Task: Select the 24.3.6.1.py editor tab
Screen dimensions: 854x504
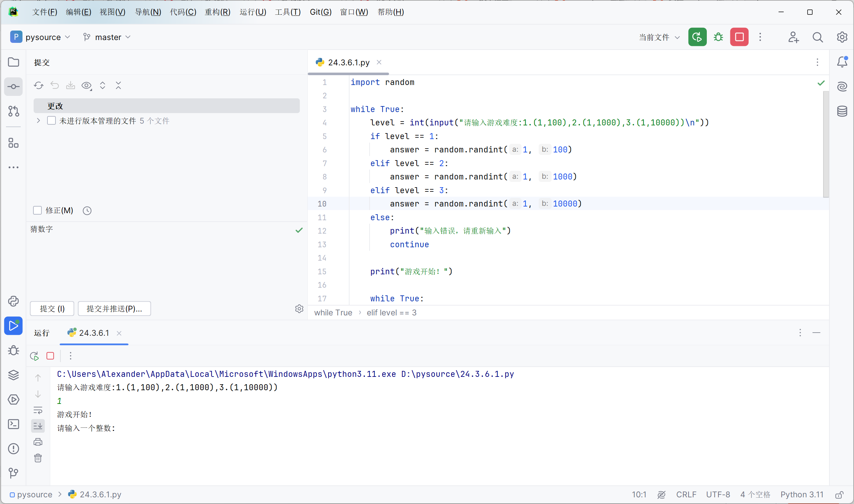Action: coord(348,63)
